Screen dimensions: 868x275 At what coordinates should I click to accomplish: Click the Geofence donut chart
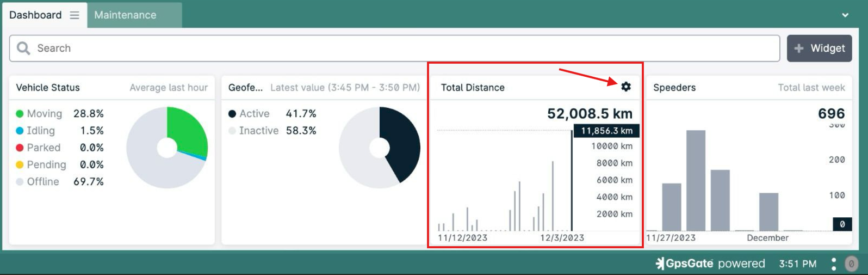coord(380,148)
